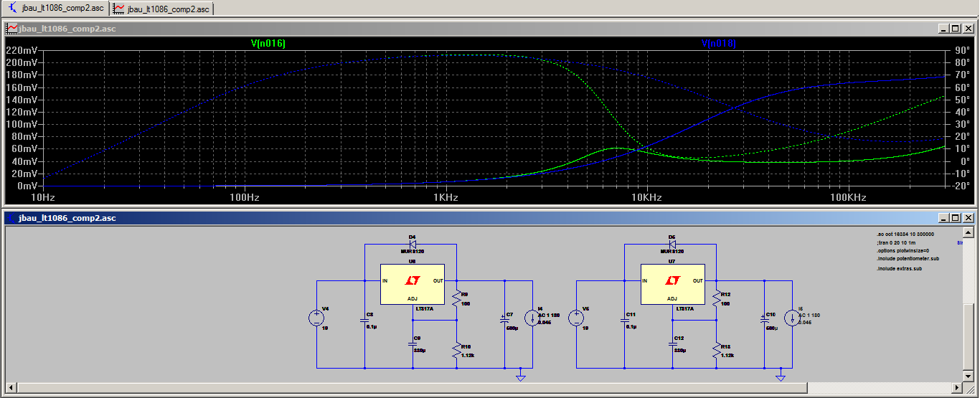980x398 pixels.
Task: Click the schematic horizontal scrollbar left arrow
Action: [10, 387]
